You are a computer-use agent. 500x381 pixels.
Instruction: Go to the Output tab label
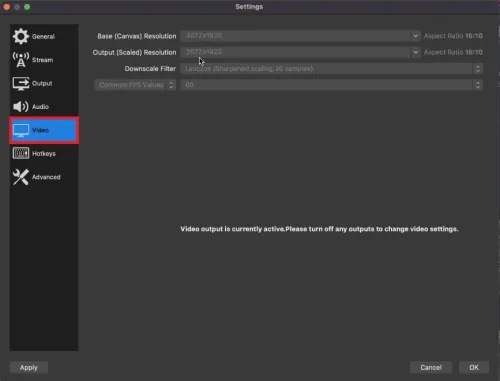point(42,83)
